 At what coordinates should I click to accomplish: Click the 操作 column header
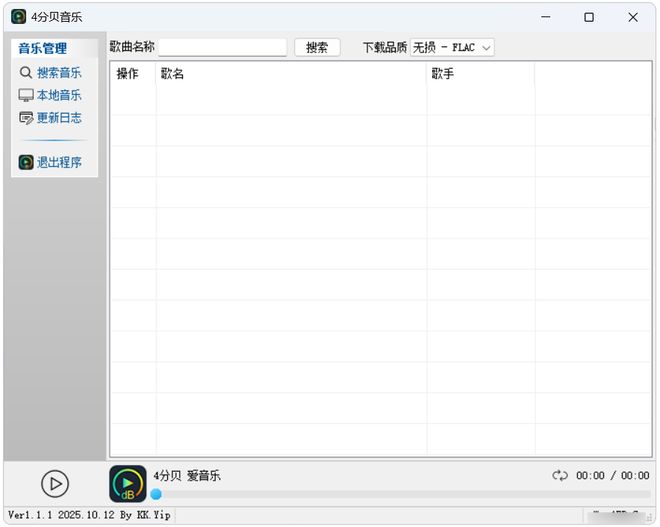click(x=128, y=74)
